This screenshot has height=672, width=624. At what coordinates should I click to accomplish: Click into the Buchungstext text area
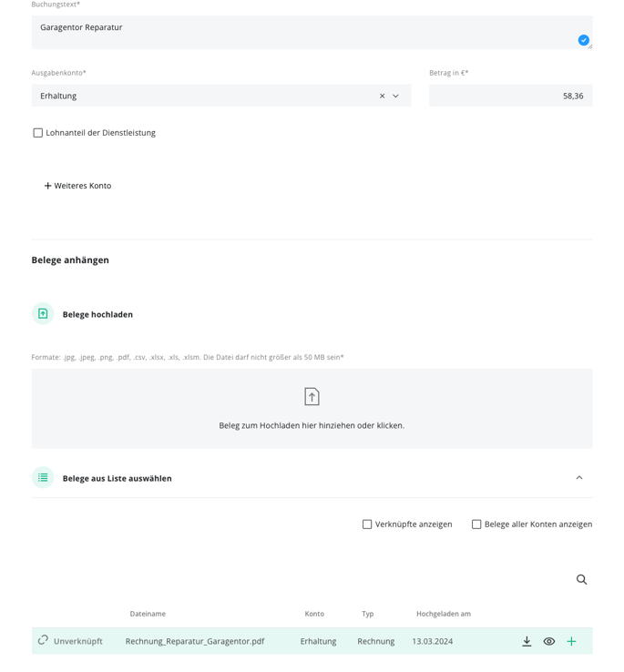(312, 32)
